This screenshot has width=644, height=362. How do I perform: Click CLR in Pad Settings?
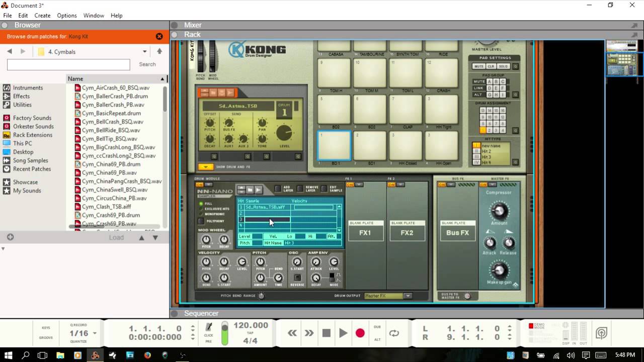(x=491, y=66)
